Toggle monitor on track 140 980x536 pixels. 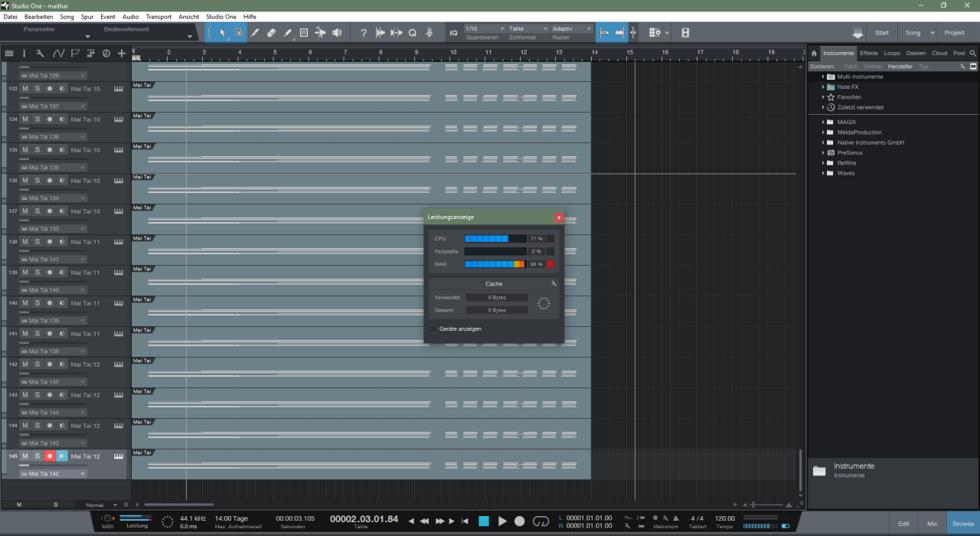pyautogui.click(x=62, y=303)
